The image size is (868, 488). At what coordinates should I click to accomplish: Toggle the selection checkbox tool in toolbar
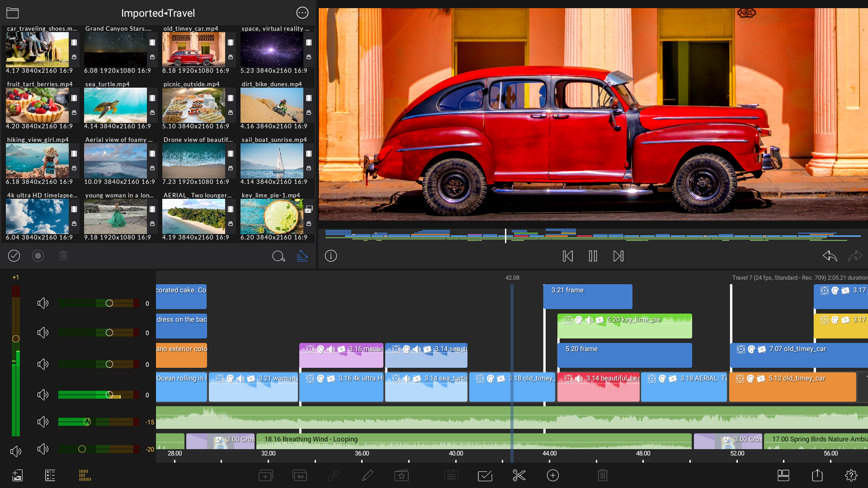click(485, 475)
